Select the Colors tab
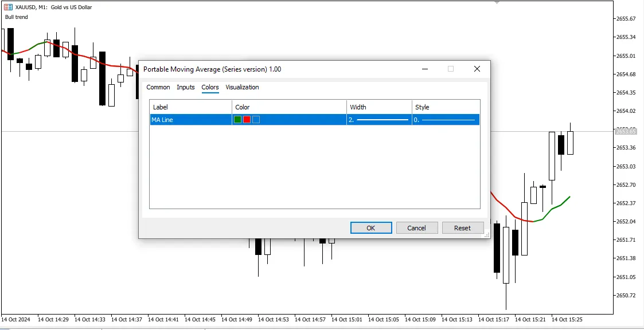Screen dimensions: 644x330 pyautogui.click(x=210, y=87)
